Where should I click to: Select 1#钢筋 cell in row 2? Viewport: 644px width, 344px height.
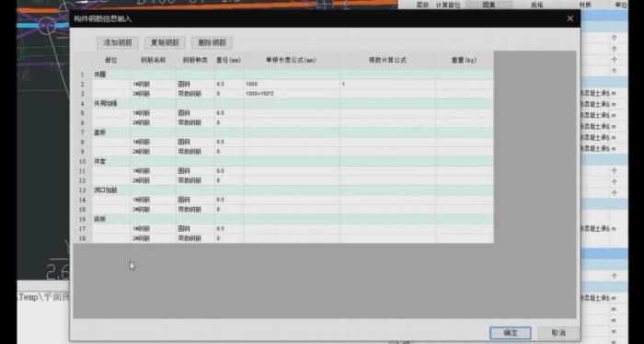point(154,84)
